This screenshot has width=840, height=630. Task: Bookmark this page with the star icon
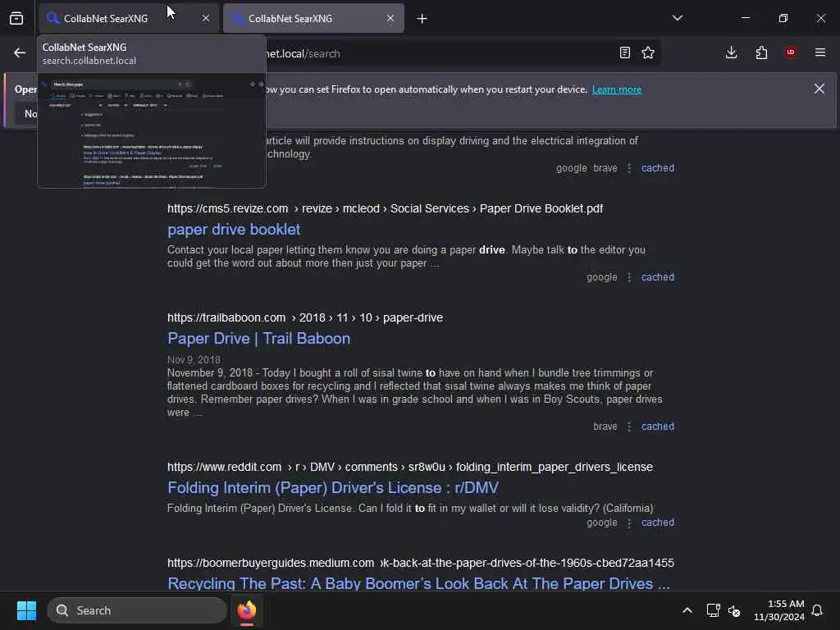tap(648, 52)
